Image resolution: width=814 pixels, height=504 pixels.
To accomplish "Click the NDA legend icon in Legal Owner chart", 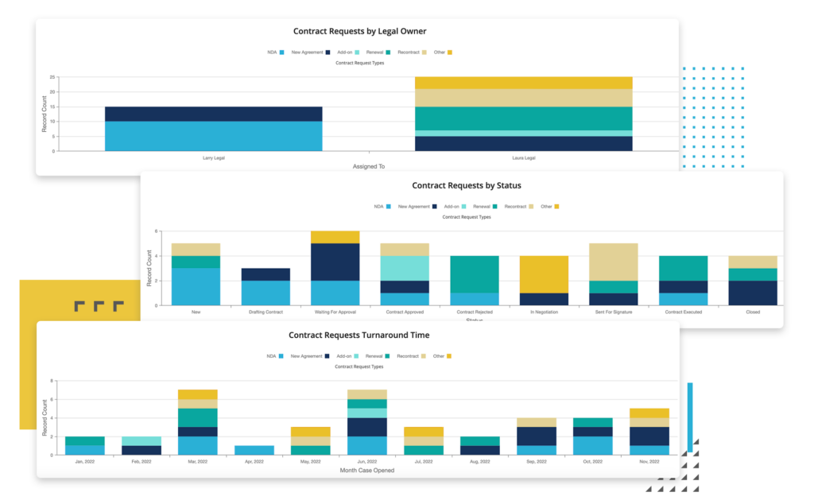I will tap(281, 52).
